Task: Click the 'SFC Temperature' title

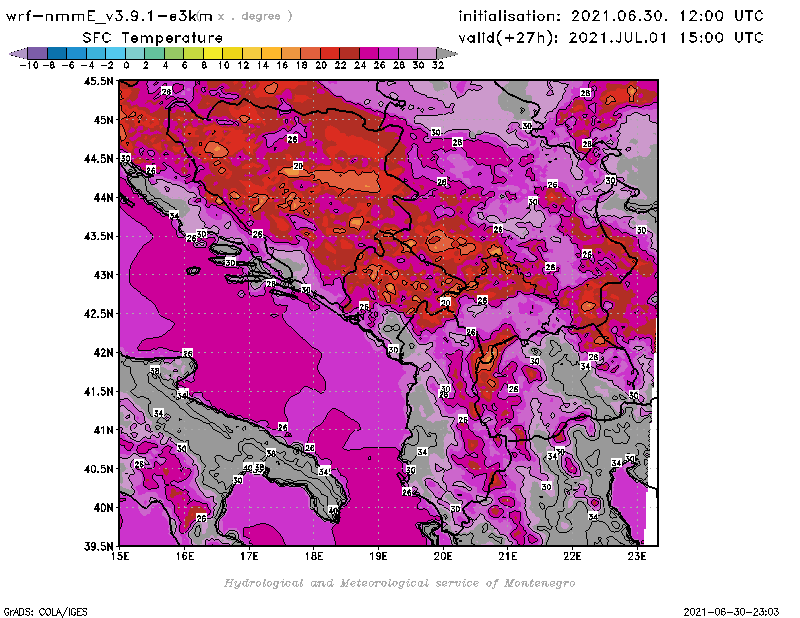Action: (x=153, y=38)
